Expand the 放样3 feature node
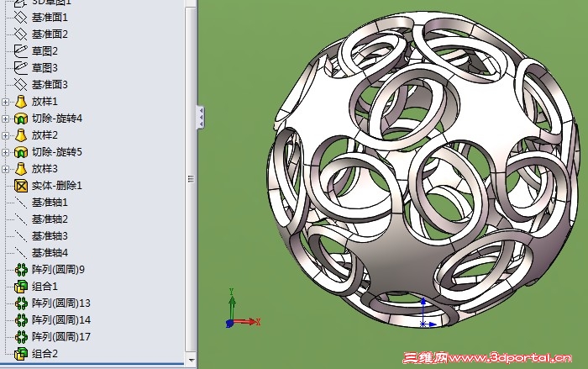 pyautogui.click(x=5, y=169)
